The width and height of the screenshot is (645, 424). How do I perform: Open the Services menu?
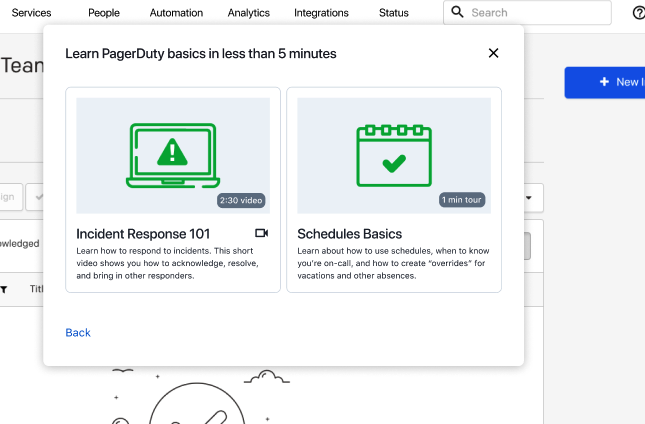31,13
